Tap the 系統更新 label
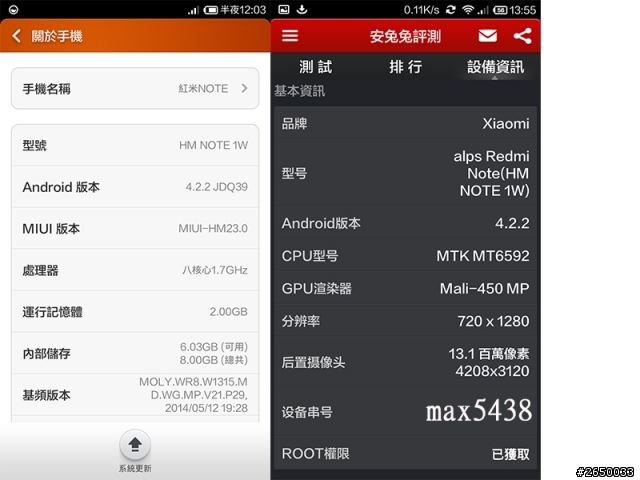Screen dimensions: 640x480 click(x=135, y=468)
